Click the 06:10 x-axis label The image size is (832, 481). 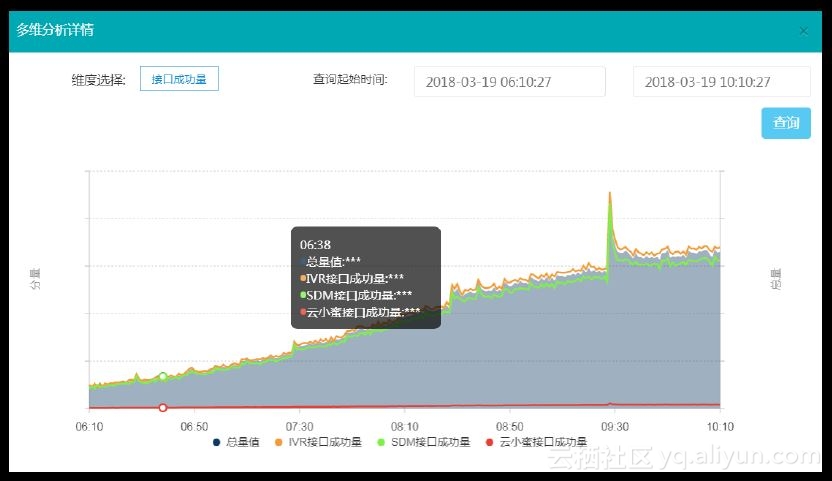(x=89, y=427)
